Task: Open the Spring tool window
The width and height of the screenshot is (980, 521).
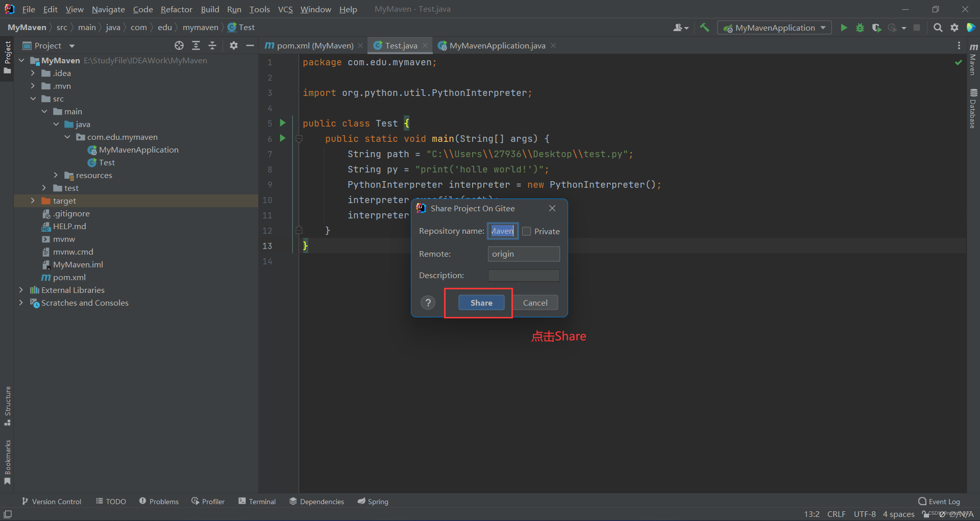Action: [x=373, y=502]
